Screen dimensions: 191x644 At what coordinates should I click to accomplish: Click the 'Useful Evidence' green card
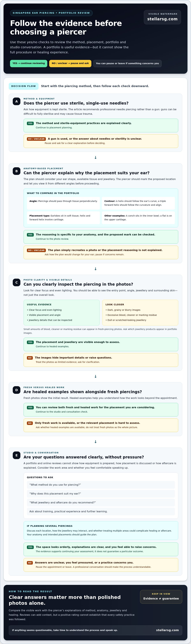pos(61,312)
